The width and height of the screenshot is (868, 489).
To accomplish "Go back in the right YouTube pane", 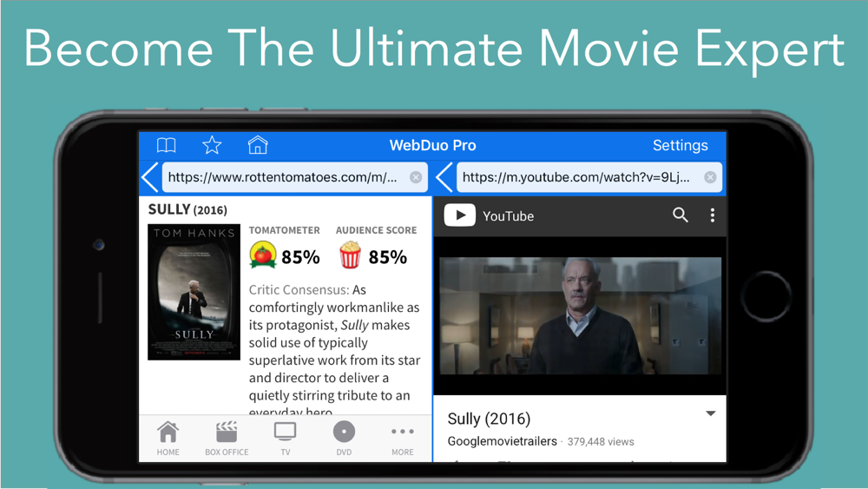I will coord(444,177).
